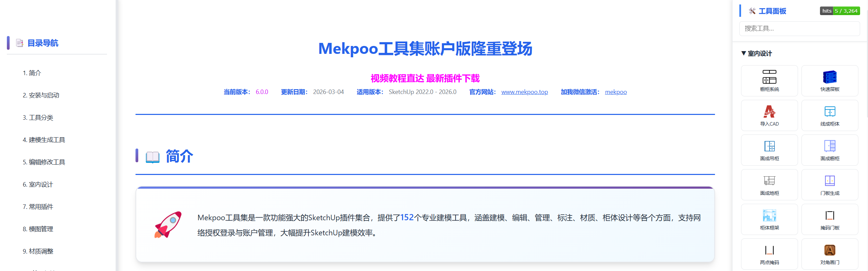This screenshot has height=271, width=868.
Task: Open the 橱柜系统 cabinet system tool
Action: pyautogui.click(x=769, y=80)
